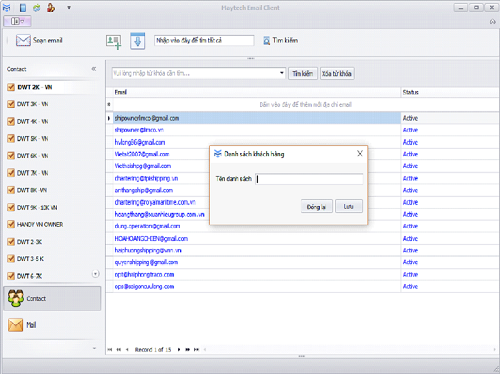The width and height of the screenshot is (500, 374).
Task: Go to previous record in navigator
Action: [x=127, y=350]
